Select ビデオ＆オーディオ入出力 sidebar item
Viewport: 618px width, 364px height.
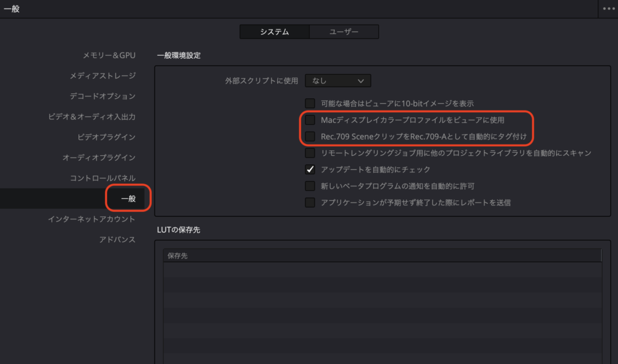[92, 116]
